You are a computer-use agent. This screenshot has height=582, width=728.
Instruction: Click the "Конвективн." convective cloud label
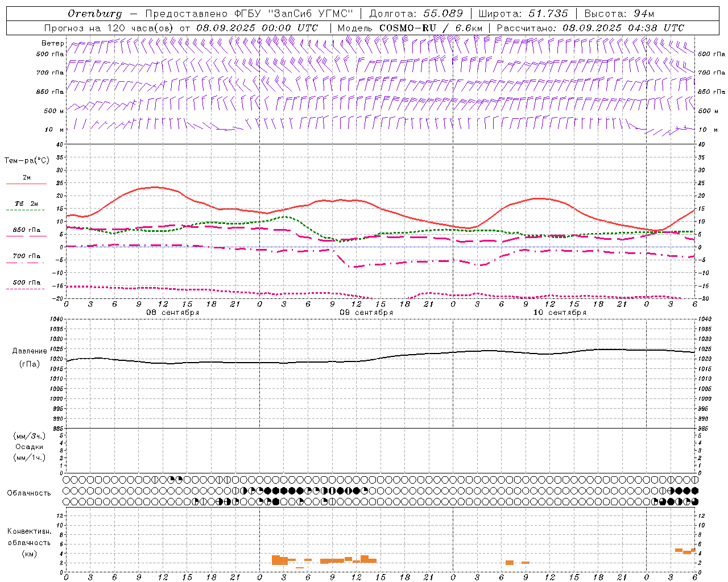29,531
